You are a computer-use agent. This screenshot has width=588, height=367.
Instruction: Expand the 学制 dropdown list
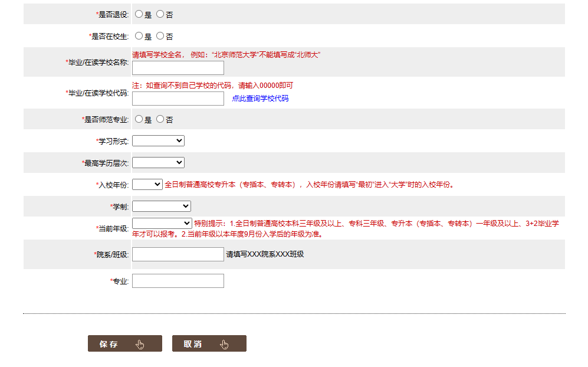point(162,206)
